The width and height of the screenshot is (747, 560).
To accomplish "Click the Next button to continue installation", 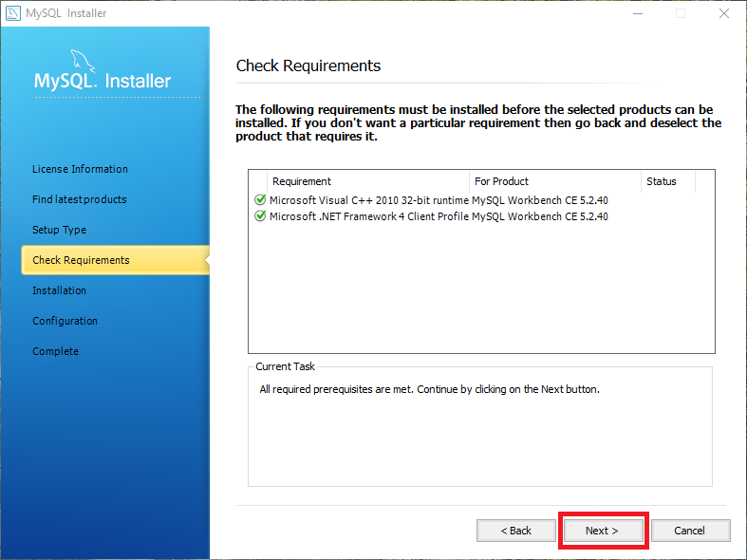I will 603,531.
